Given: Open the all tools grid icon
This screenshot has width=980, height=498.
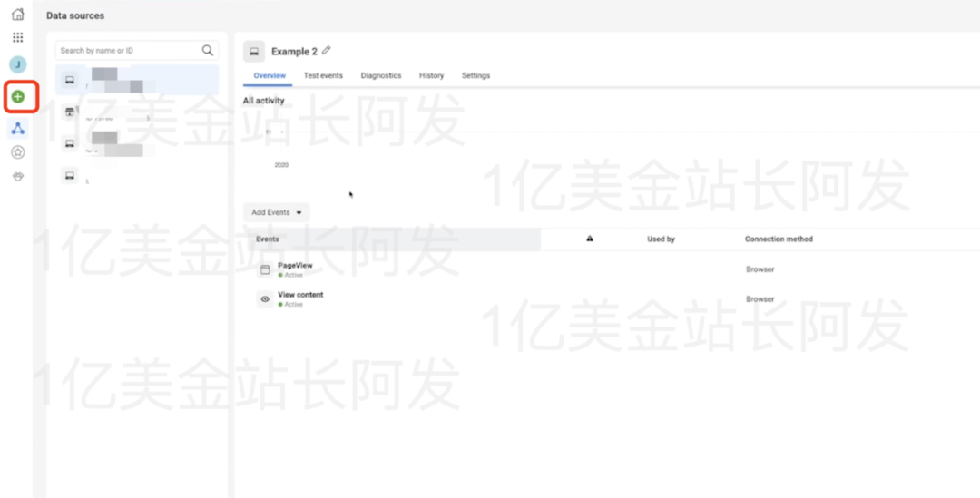Looking at the screenshot, I should point(18,37).
